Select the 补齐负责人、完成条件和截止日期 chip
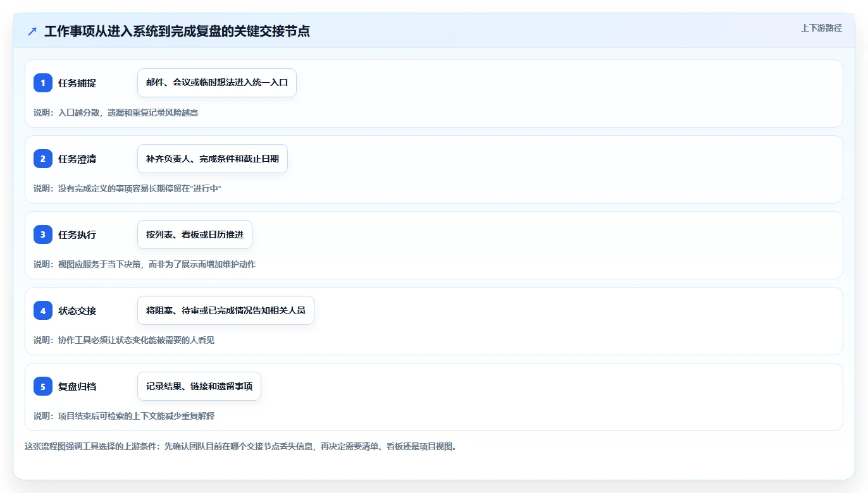 pos(213,159)
